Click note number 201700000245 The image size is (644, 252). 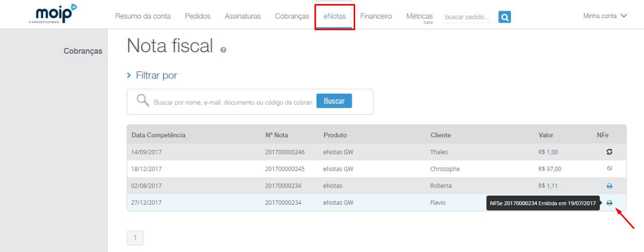[x=285, y=169]
